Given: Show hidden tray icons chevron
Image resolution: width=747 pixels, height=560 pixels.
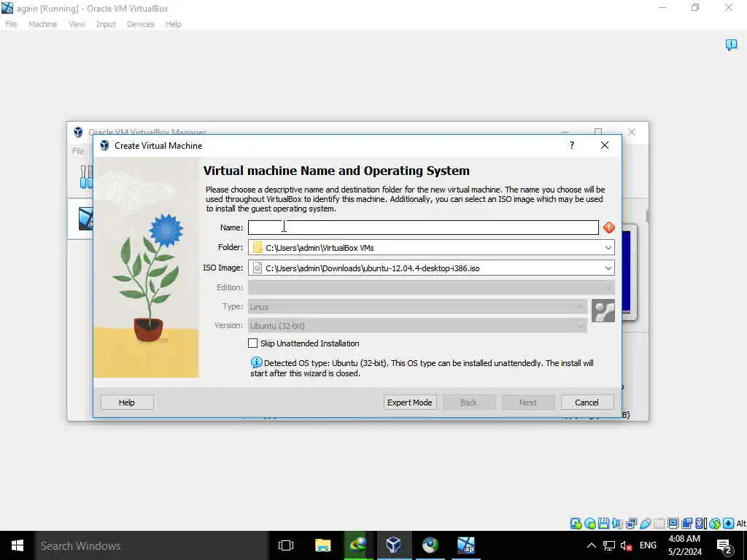Looking at the screenshot, I should [x=591, y=545].
